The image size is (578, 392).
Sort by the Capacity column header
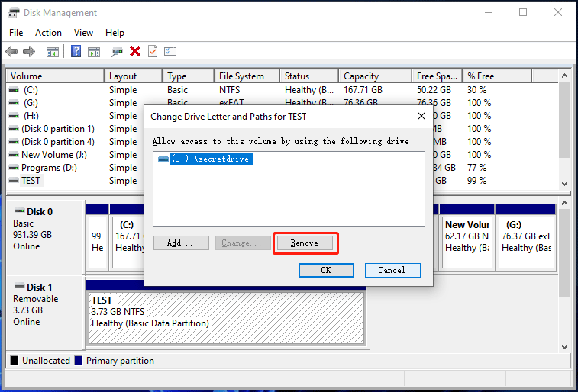tap(375, 76)
